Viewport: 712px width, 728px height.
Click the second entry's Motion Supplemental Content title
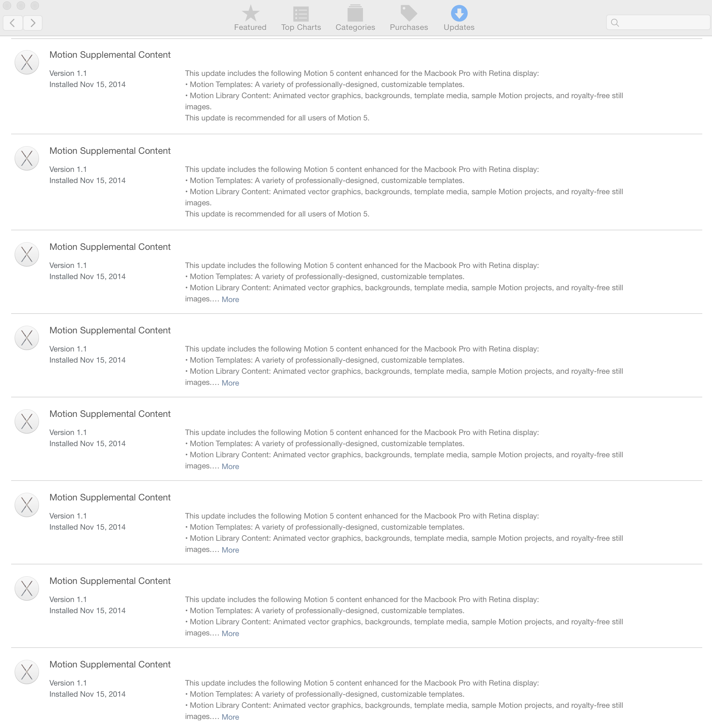coord(110,151)
